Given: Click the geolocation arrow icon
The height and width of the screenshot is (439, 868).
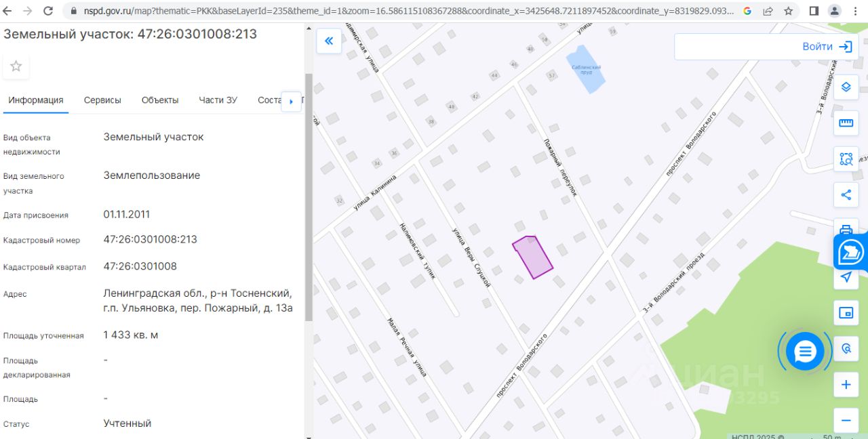Looking at the screenshot, I should (846, 276).
